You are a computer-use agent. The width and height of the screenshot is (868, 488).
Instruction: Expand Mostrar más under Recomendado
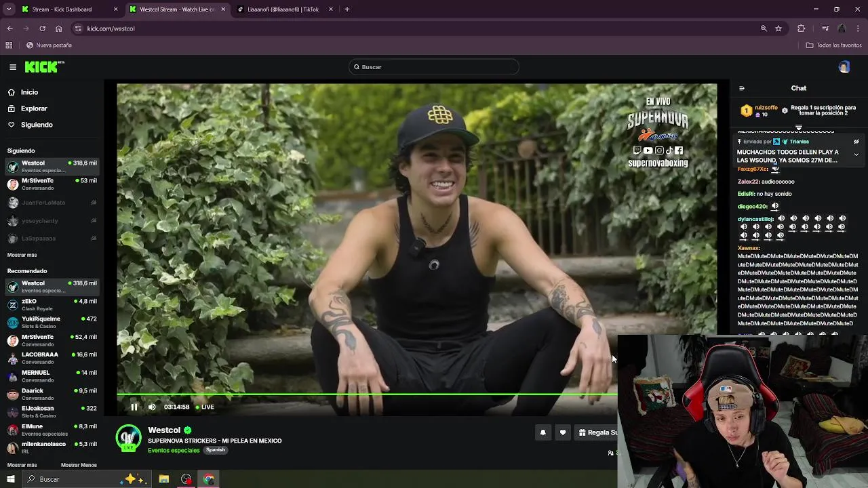pyautogui.click(x=22, y=465)
